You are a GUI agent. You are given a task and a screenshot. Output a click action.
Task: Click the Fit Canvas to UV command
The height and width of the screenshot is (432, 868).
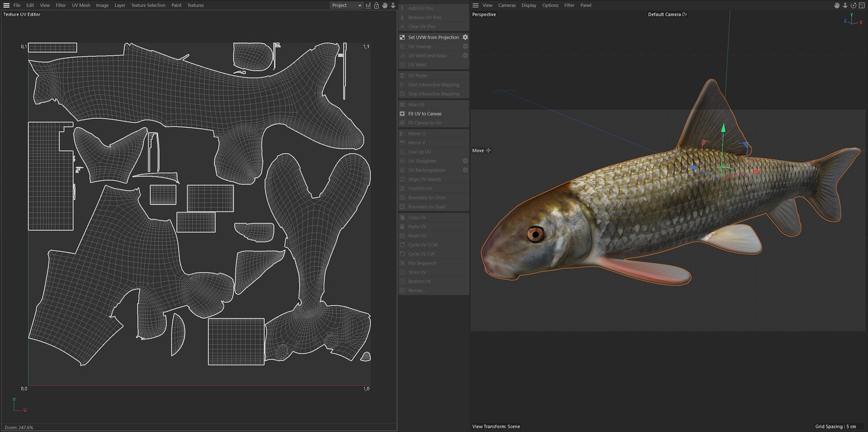(433, 123)
